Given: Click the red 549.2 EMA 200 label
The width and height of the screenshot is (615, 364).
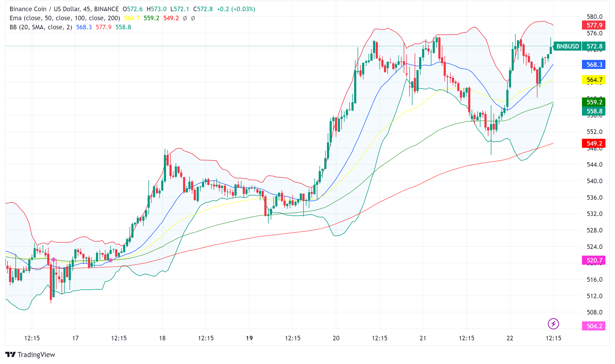Looking at the screenshot, I should [x=594, y=144].
